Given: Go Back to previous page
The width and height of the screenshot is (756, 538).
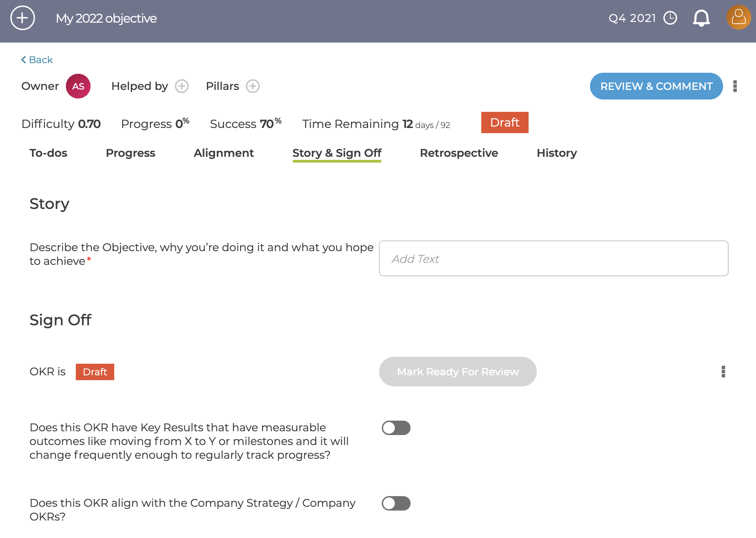Looking at the screenshot, I should [37, 60].
